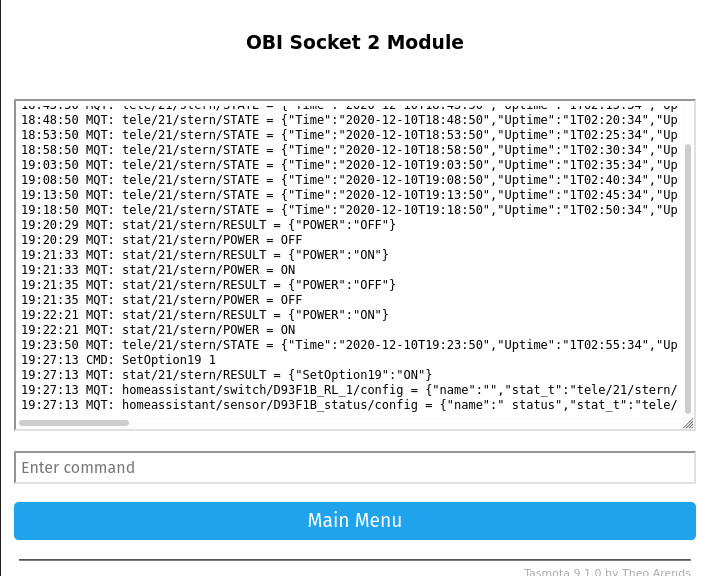The image size is (706, 576).
Task: Click the 19:03:50 tele STATE log line
Action: tap(348, 165)
